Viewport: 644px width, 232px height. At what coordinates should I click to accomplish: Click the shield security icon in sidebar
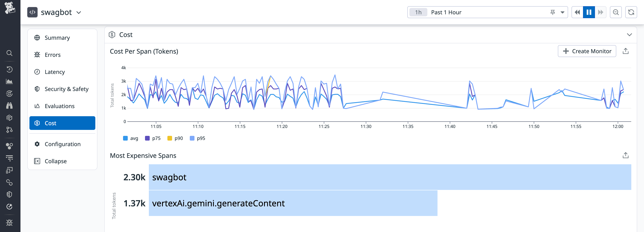coord(10,195)
